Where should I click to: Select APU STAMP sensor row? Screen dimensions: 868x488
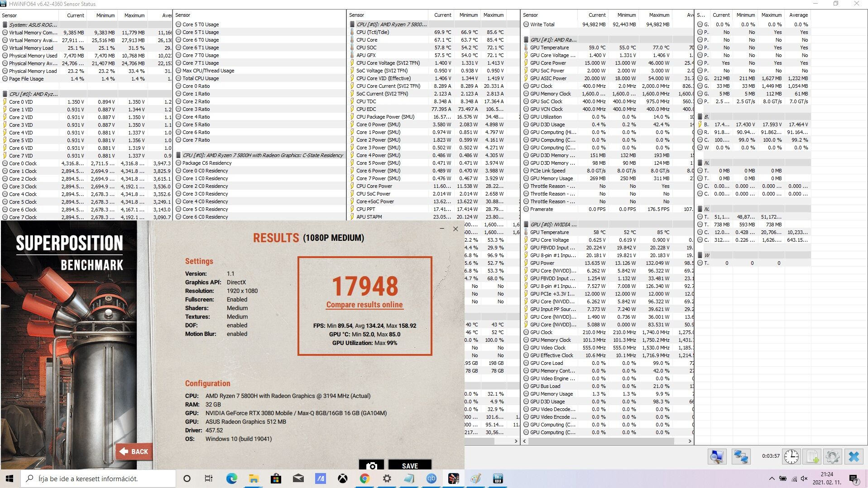[x=434, y=217]
